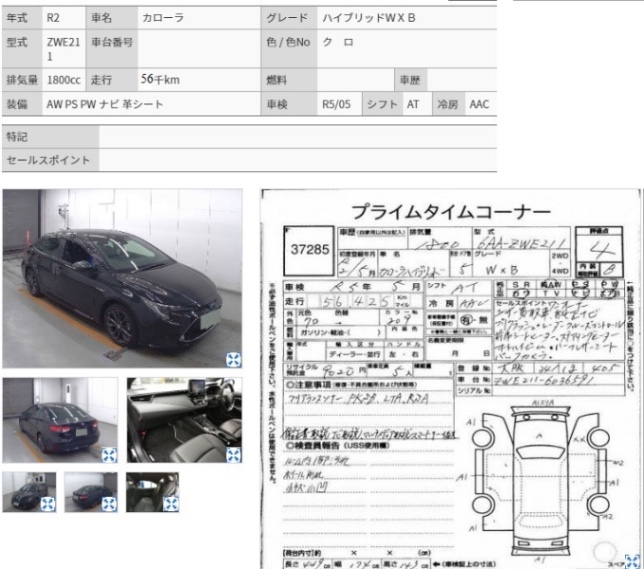Select the displacement value 1800cc

point(64,80)
